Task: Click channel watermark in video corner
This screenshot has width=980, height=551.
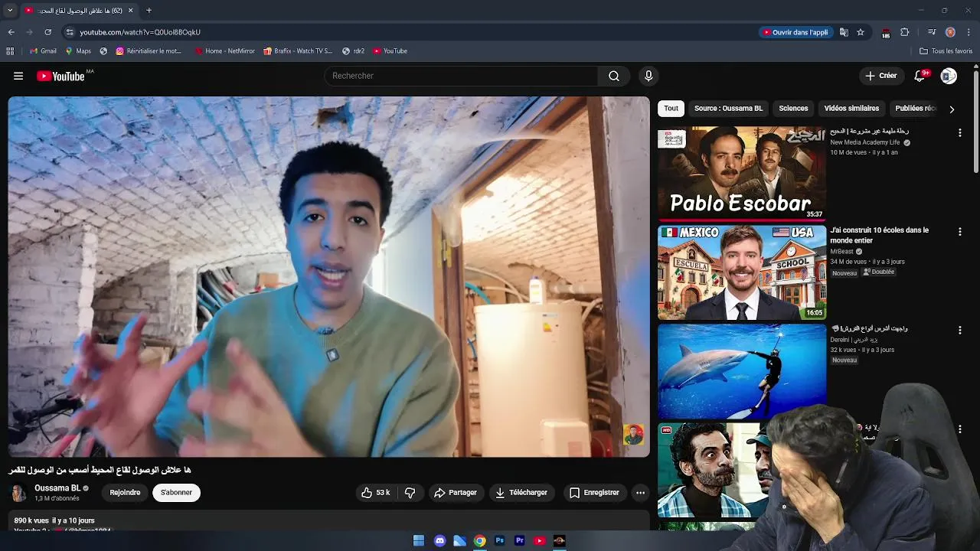Action: pos(633,435)
